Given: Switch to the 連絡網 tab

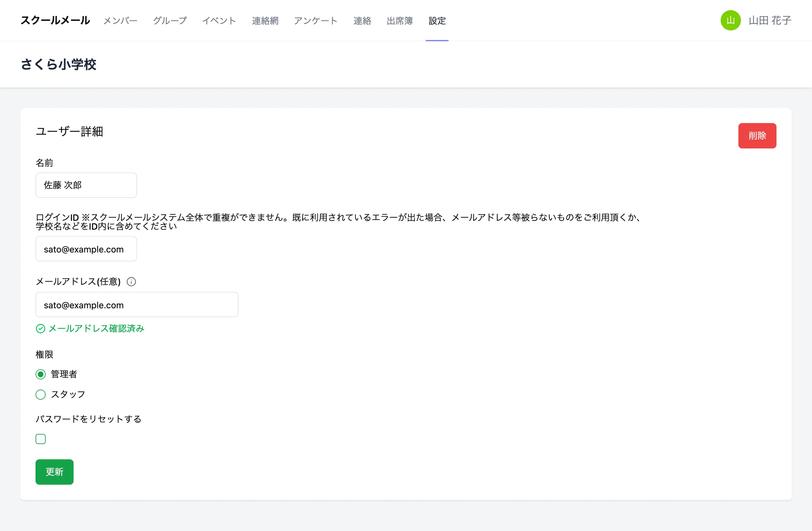Looking at the screenshot, I should pyautogui.click(x=265, y=21).
